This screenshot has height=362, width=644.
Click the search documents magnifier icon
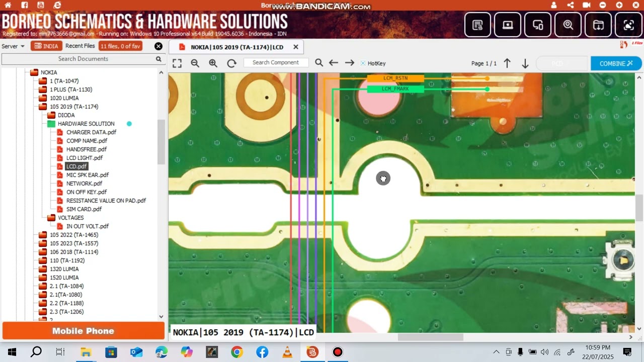158,59
